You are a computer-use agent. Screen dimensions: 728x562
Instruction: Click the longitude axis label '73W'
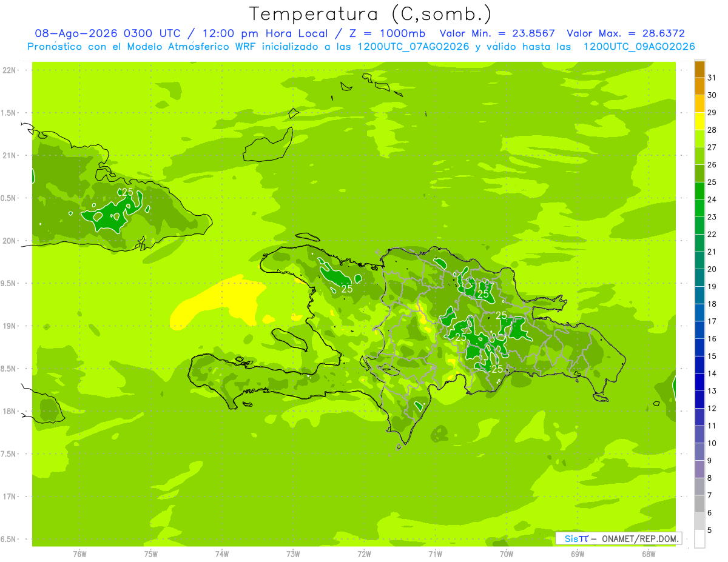point(293,554)
